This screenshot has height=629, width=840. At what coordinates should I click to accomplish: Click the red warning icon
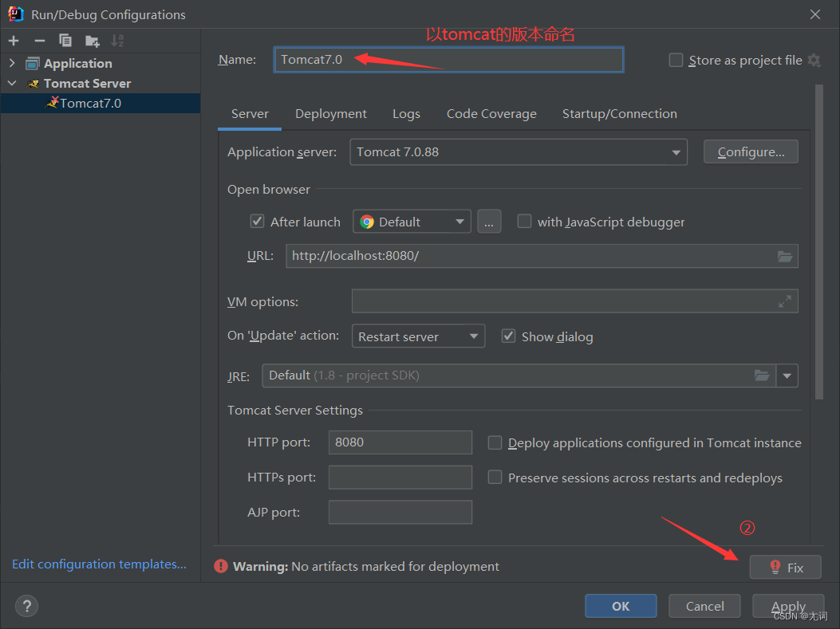coord(221,566)
